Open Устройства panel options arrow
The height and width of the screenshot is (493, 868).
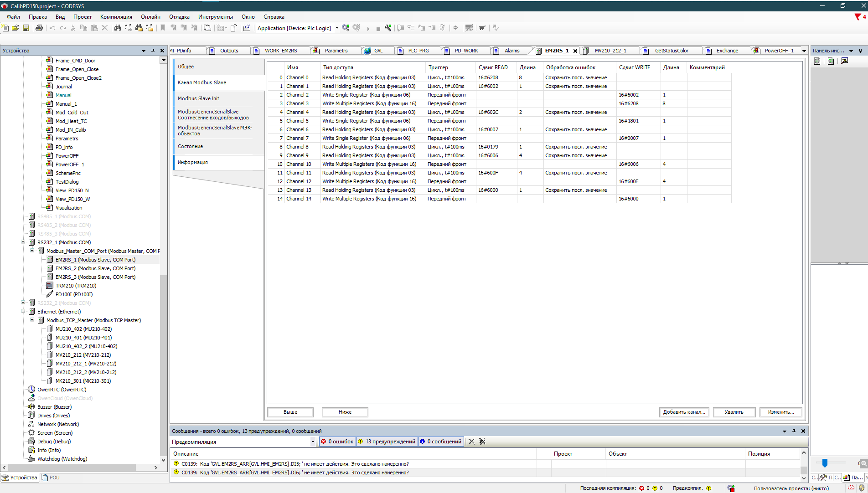click(144, 51)
